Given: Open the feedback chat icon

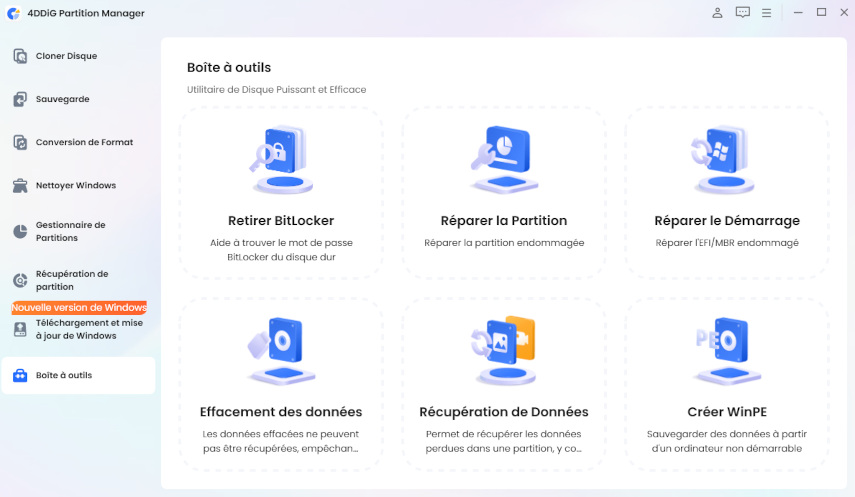Looking at the screenshot, I should coord(743,13).
